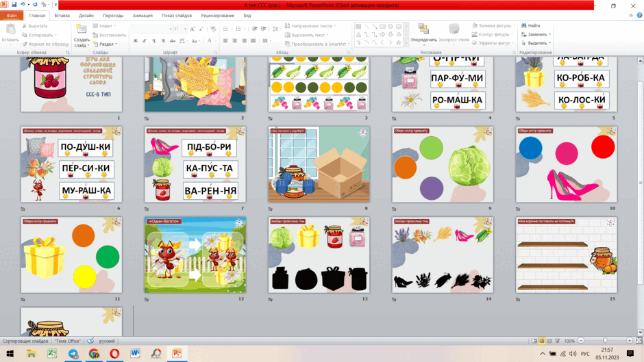
Task: Open the Раздел dropdown
Action: coord(106,44)
